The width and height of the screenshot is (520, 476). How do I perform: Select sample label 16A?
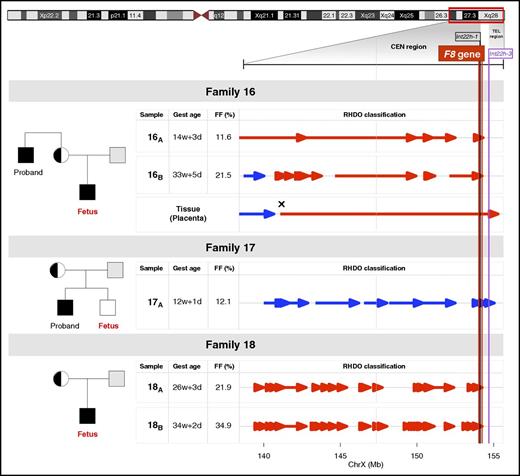[155, 137]
